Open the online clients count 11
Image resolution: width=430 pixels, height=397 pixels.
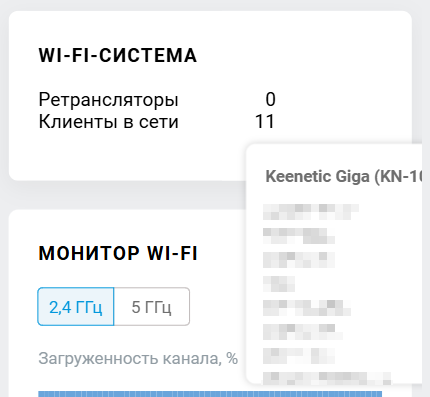265,121
